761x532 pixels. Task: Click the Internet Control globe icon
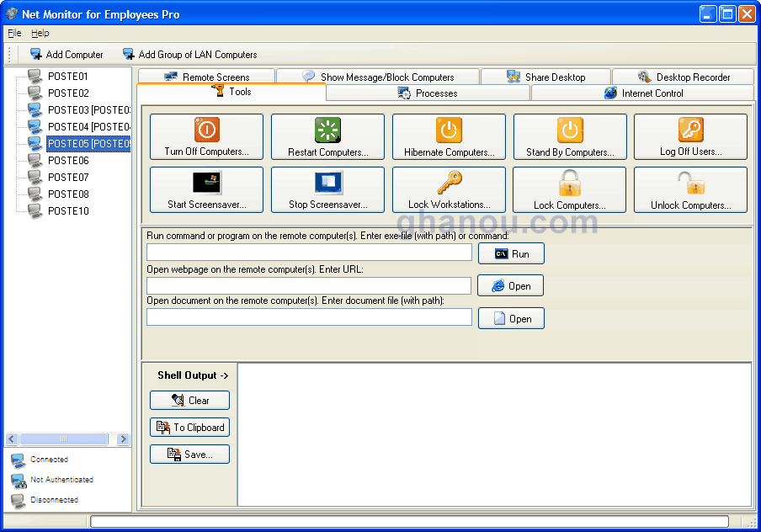click(610, 93)
